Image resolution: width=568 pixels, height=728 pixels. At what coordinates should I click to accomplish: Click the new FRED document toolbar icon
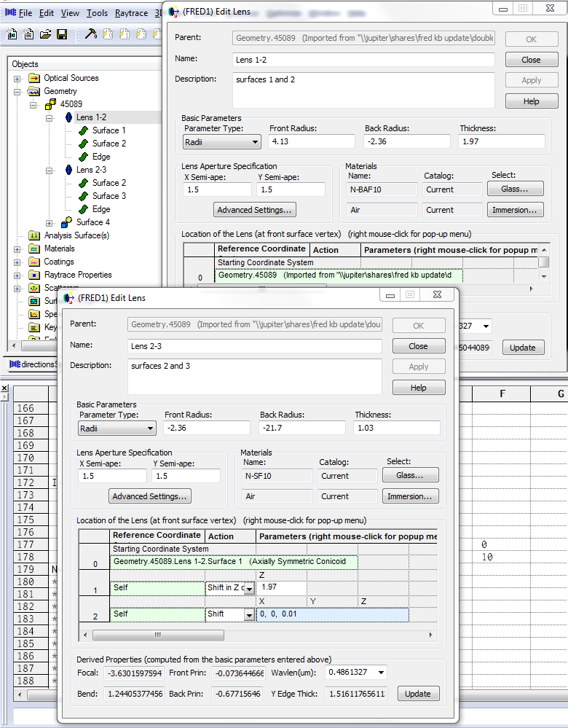[x=12, y=34]
